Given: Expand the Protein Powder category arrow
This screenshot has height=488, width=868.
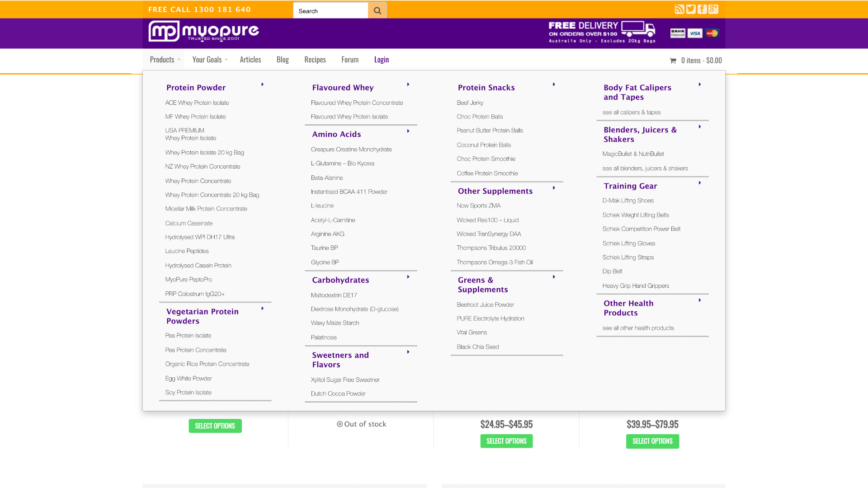Looking at the screenshot, I should [x=262, y=84].
